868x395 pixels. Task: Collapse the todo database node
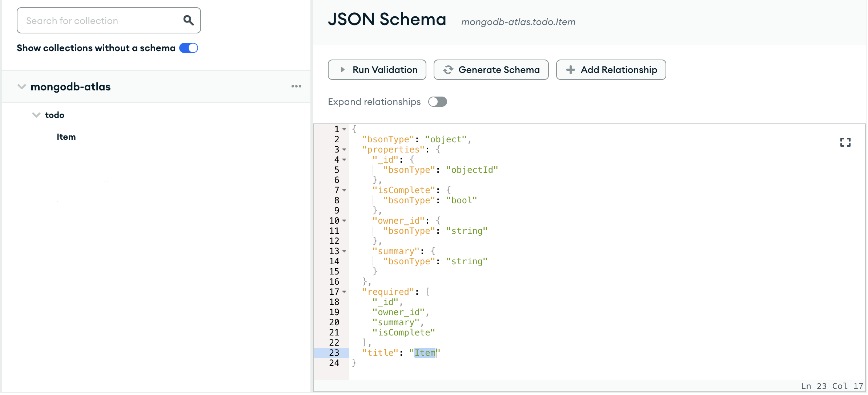coord(36,115)
